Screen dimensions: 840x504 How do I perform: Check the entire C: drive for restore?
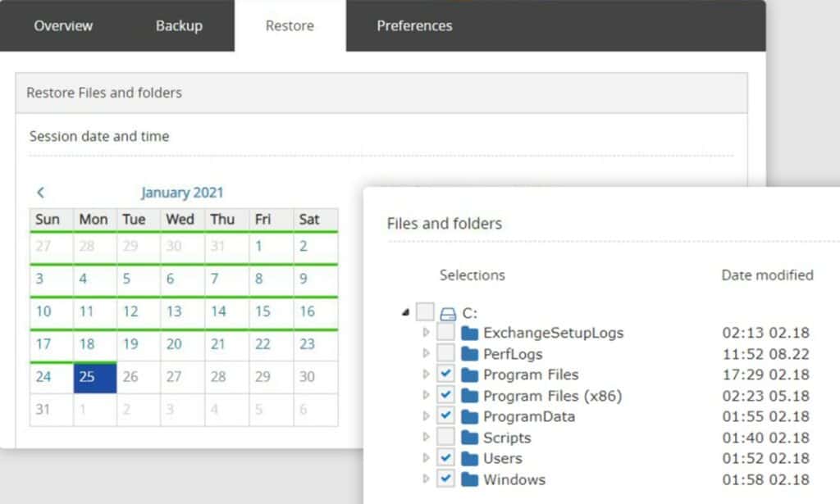(425, 311)
